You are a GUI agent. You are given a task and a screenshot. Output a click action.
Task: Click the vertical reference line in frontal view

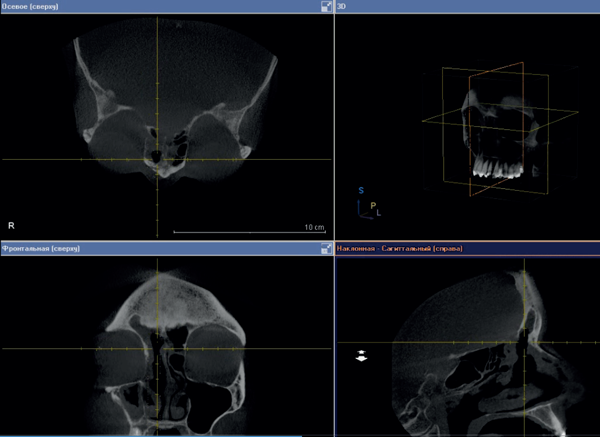pos(157,300)
